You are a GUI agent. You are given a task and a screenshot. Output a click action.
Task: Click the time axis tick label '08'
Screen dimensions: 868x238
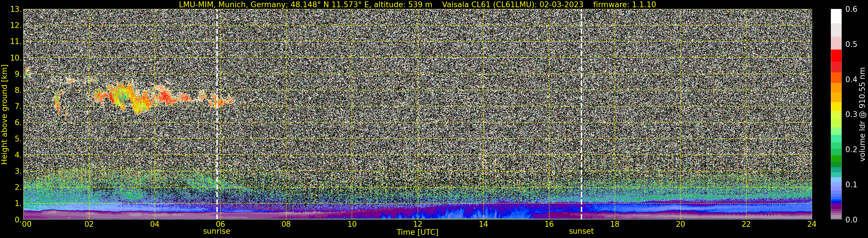point(286,224)
